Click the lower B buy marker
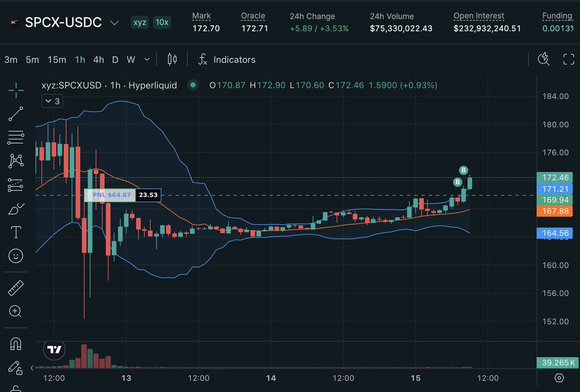580x392 pixels. click(457, 182)
